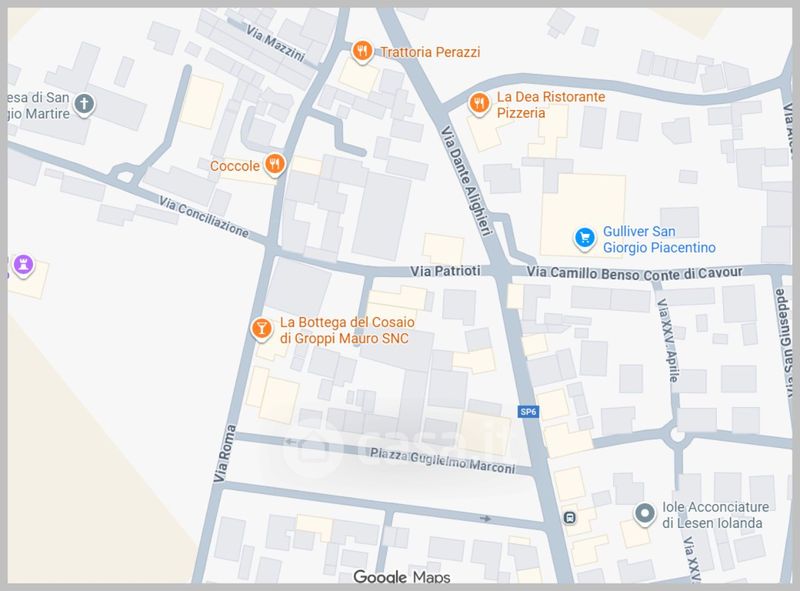Click the Via Patrioti street label
This screenshot has height=591, width=800.
point(445,271)
